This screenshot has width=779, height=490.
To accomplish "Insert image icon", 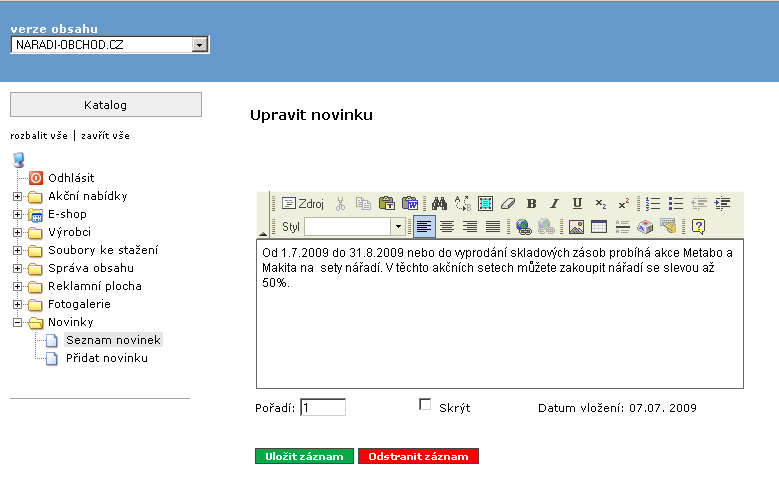I will (x=576, y=227).
